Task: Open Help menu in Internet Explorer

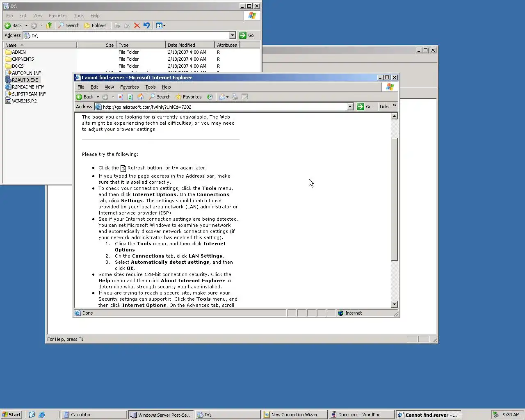Action: (166, 87)
